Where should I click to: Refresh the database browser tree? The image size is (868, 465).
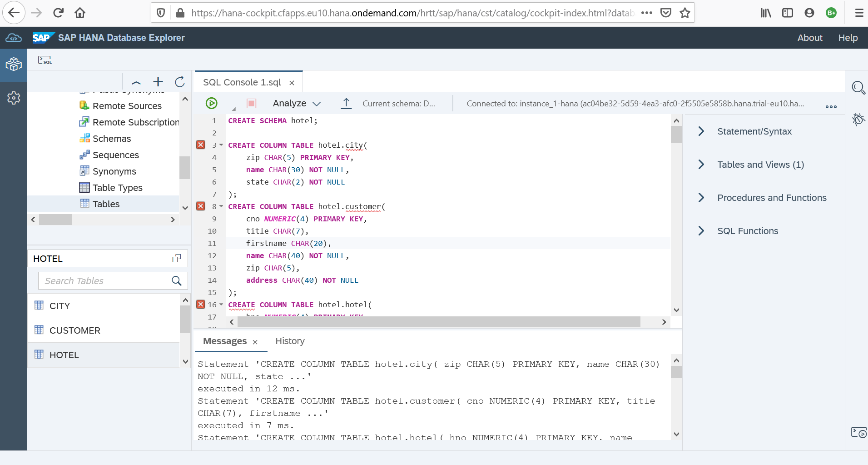click(x=180, y=82)
